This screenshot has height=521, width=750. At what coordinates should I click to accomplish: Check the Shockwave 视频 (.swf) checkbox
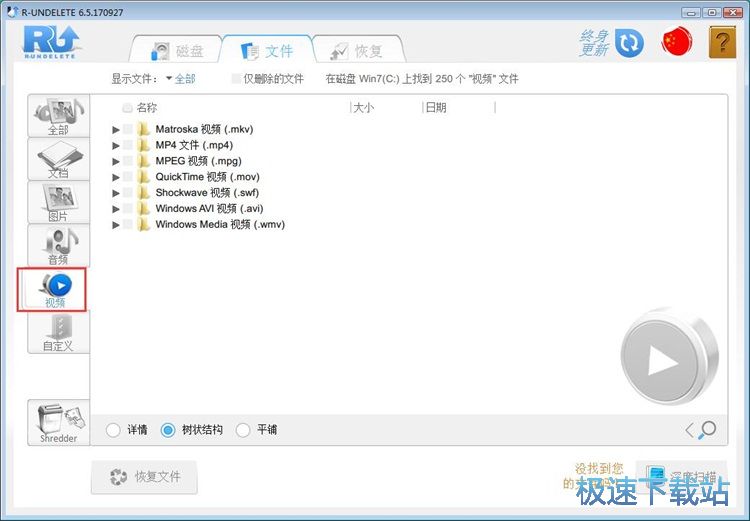pyautogui.click(x=128, y=192)
